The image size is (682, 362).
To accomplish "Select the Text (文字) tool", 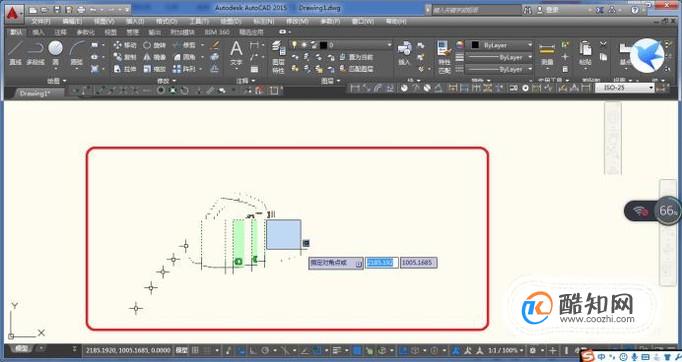I will pos(236,53).
